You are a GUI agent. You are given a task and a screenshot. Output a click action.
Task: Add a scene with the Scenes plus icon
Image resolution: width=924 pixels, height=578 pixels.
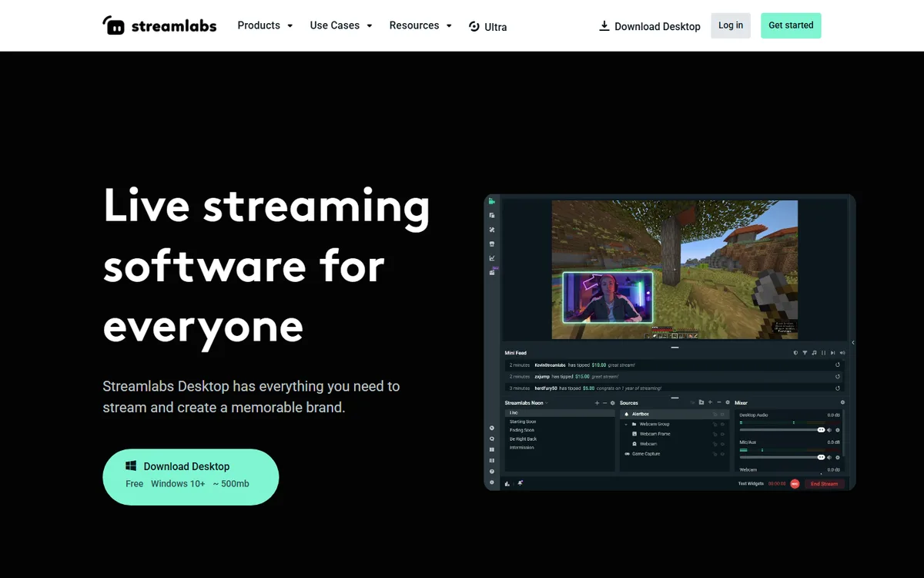(x=597, y=403)
